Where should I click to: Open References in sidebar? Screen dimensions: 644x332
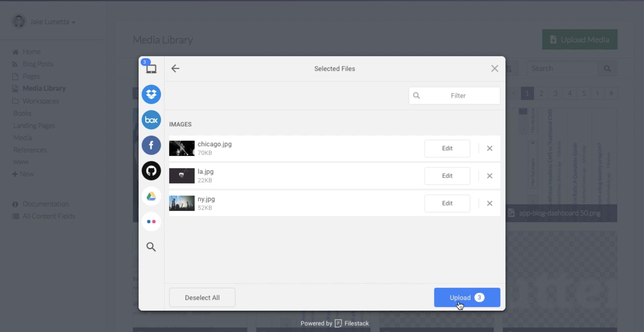(x=30, y=150)
